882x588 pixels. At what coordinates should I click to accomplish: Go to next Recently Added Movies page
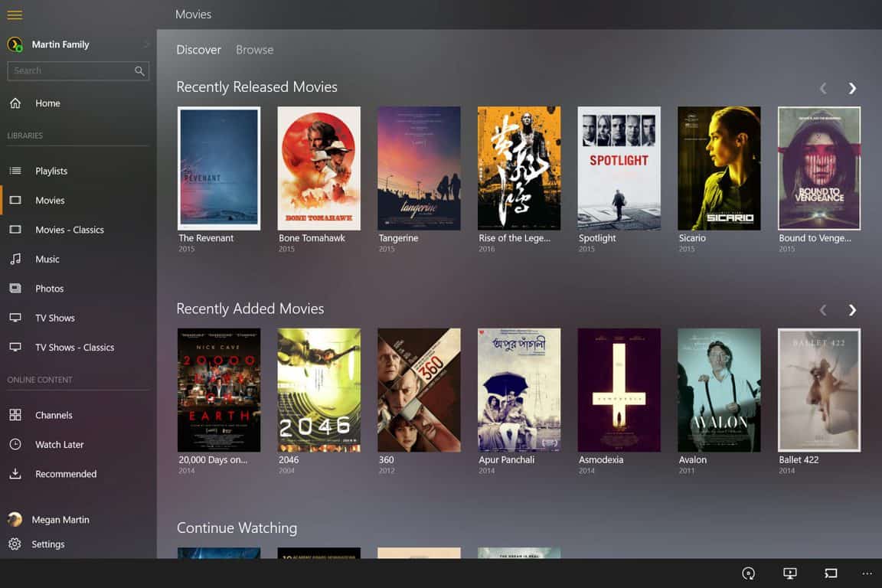point(852,309)
